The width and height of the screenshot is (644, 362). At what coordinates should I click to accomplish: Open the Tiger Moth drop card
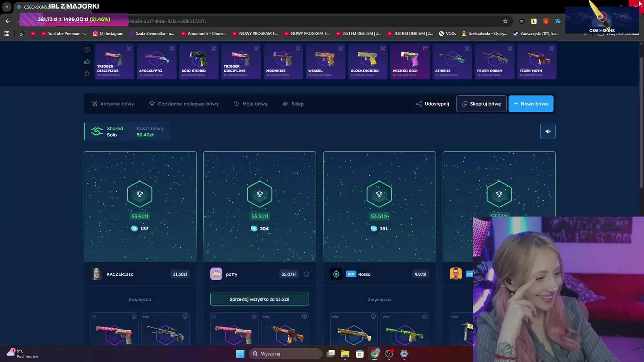[x=536, y=62]
